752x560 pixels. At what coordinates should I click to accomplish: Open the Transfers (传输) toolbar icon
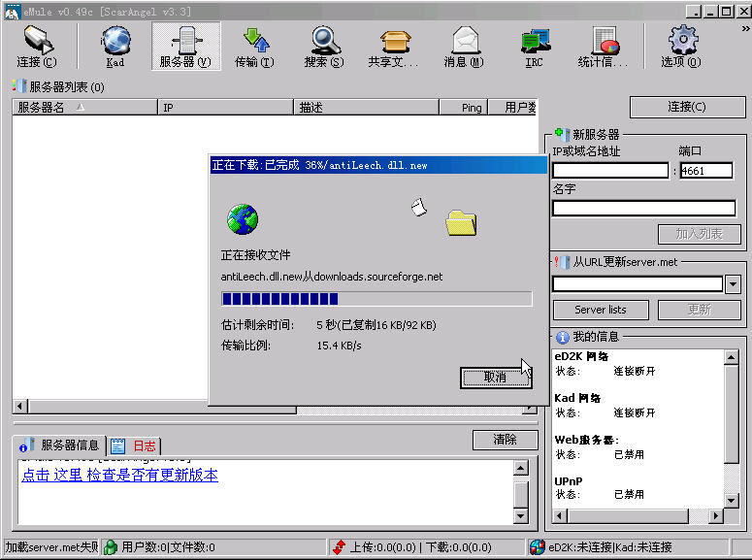pos(254,47)
